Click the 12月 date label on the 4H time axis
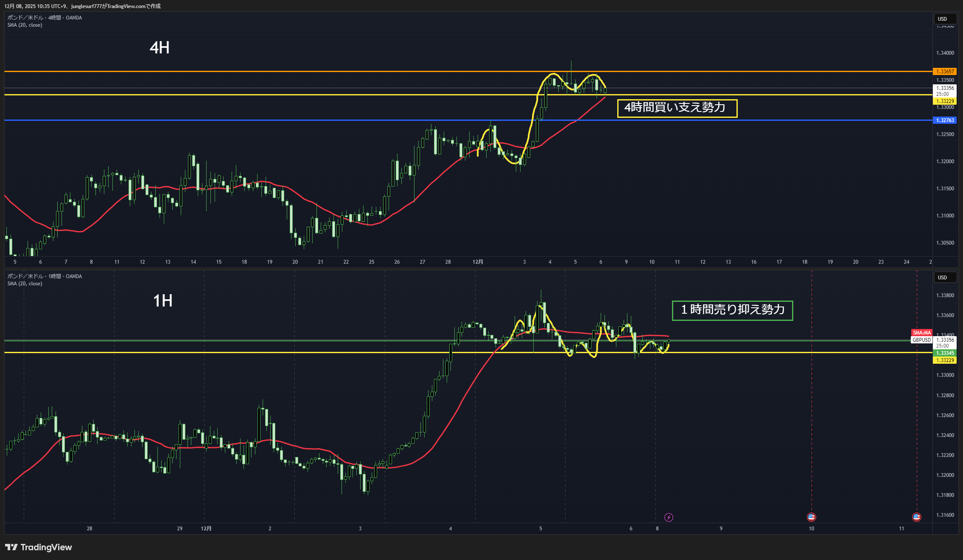This screenshot has width=963, height=560. click(x=478, y=262)
